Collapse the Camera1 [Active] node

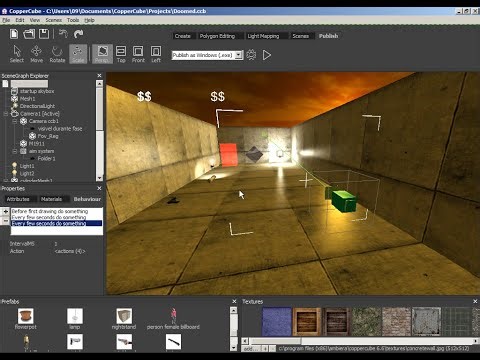(x=6, y=114)
